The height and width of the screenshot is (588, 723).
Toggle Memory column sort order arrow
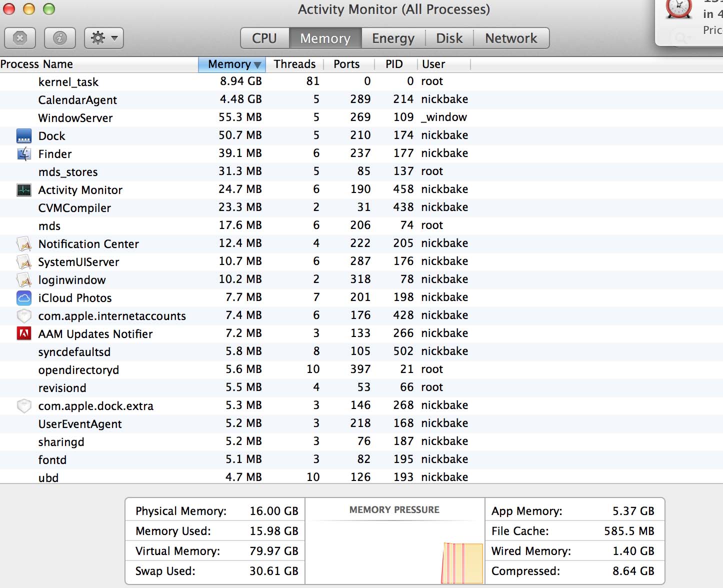point(257,64)
